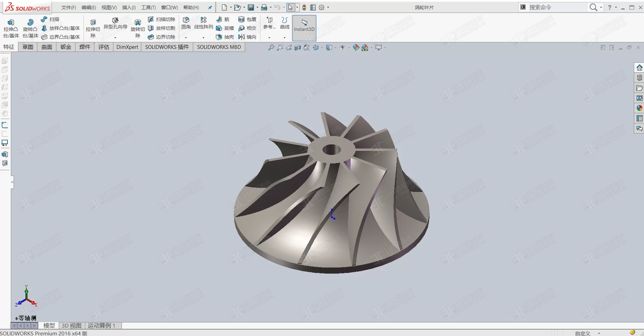Select the Fillet (圆角) tool
This screenshot has width=644, height=336.
[186, 23]
